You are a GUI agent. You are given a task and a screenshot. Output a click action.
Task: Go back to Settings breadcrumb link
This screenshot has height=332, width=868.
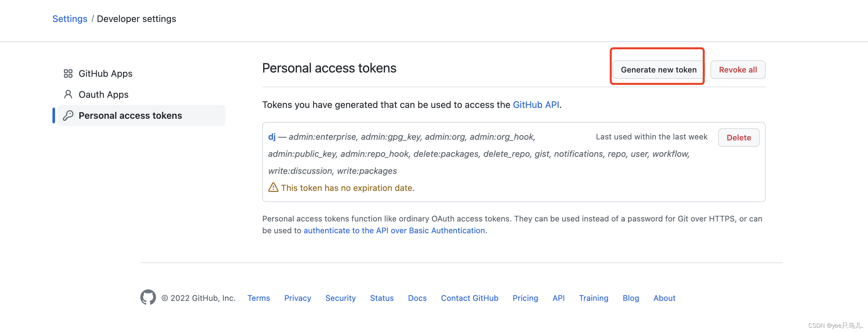(x=70, y=19)
